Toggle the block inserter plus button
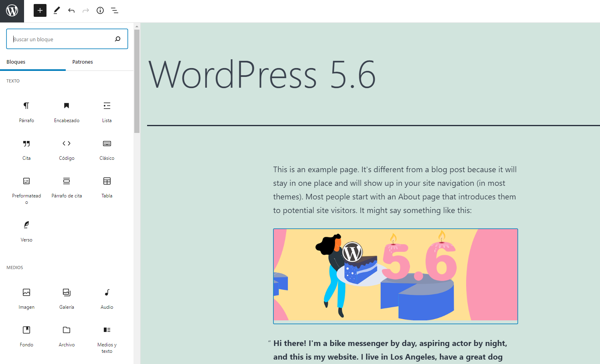 pyautogui.click(x=40, y=10)
